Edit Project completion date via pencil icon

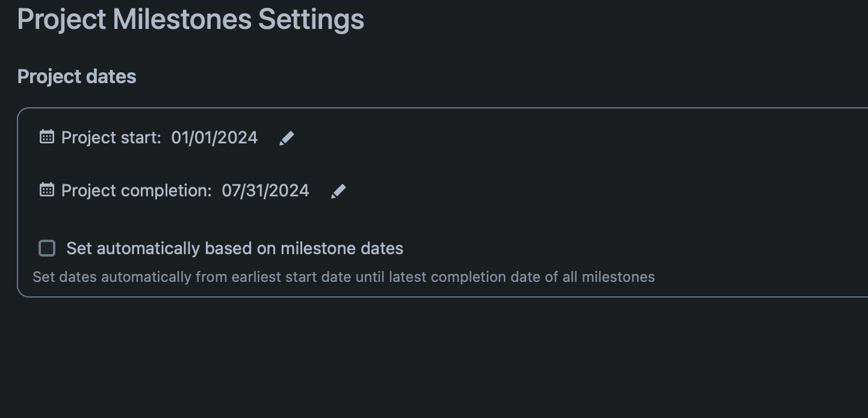(338, 191)
